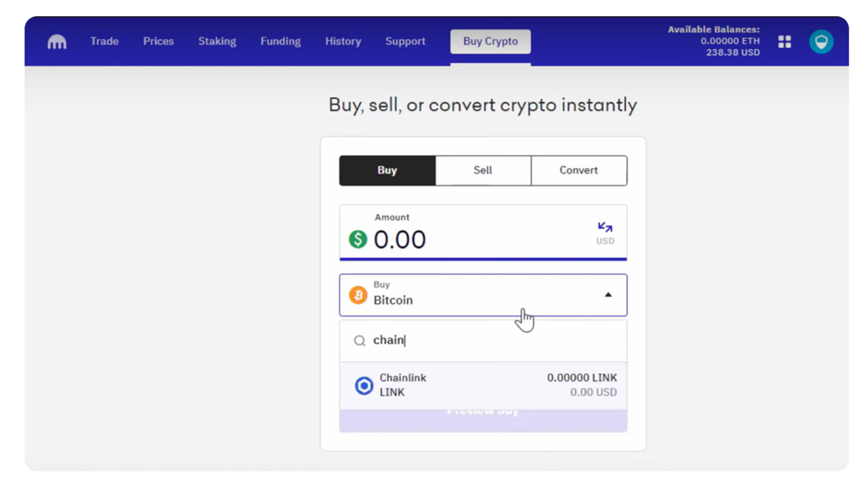Swap amount currency with the arrows icon
The width and height of the screenshot is (868, 491).
click(605, 227)
